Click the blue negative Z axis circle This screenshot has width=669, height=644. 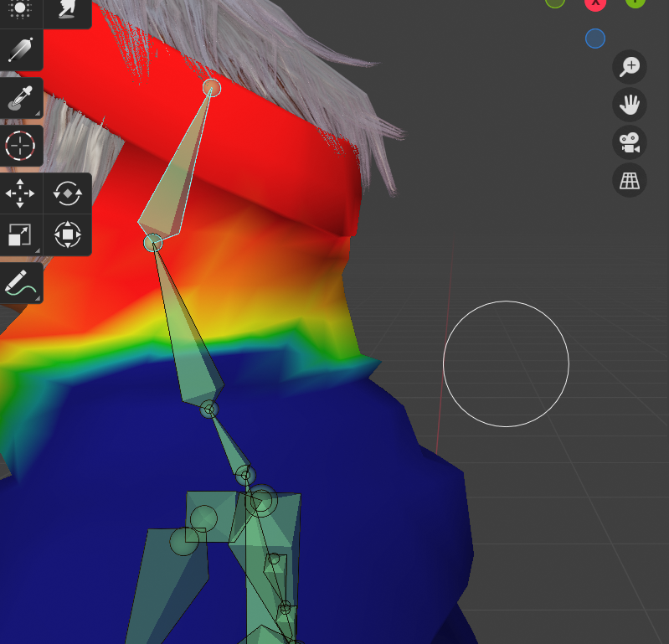click(594, 39)
